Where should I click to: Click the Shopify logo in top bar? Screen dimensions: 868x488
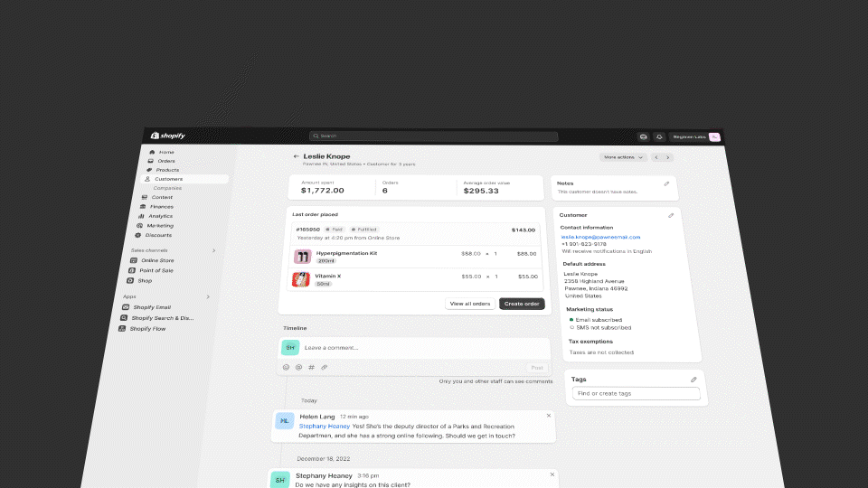tap(168, 136)
